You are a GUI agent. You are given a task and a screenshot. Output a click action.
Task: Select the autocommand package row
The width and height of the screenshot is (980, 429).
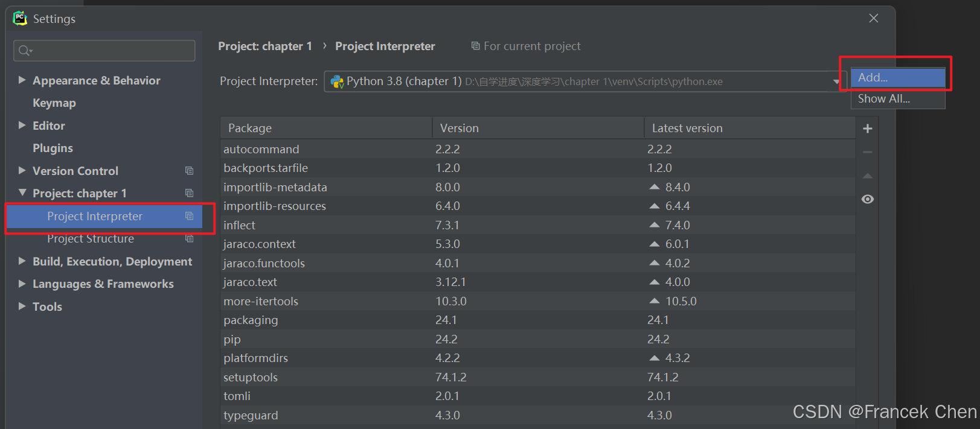[538, 149]
